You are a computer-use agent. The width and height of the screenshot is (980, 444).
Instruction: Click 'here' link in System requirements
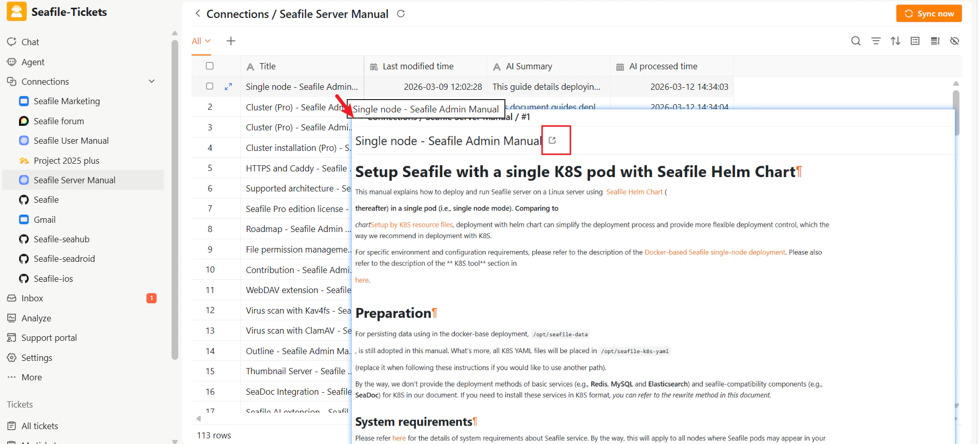399,438
